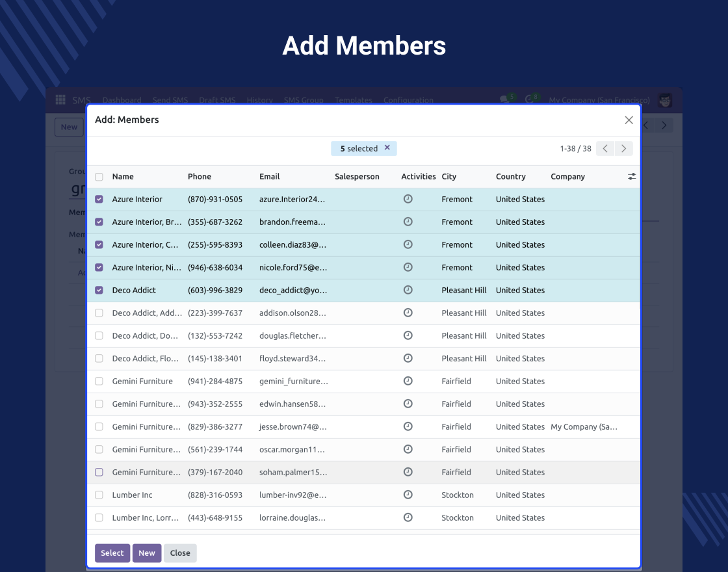Click activity clock icon for Lumber Inc row

click(408, 495)
